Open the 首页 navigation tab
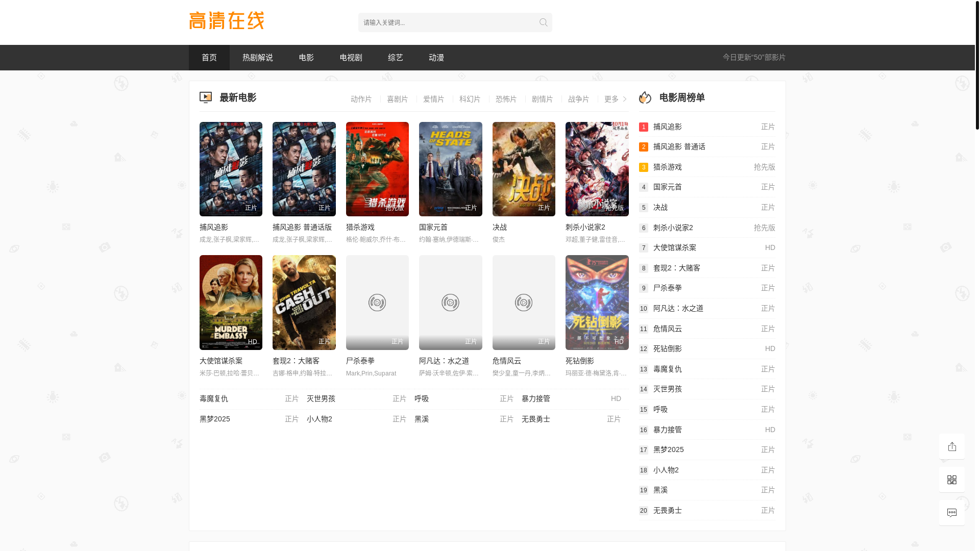Screen dimensions: 980x551 point(209,58)
